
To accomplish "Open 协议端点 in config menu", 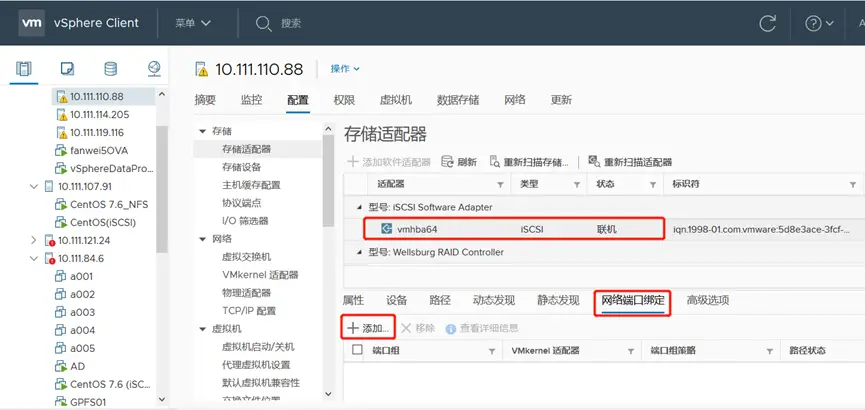I will [x=242, y=203].
